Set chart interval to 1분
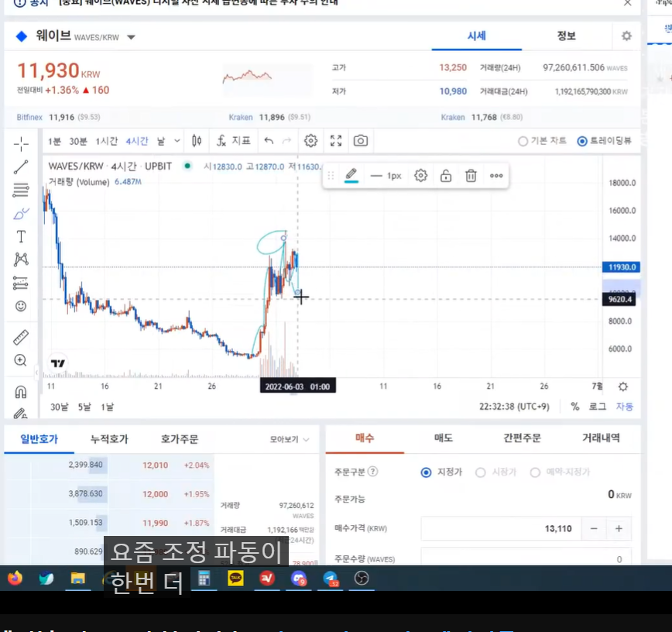This screenshot has width=672, height=632. point(54,141)
